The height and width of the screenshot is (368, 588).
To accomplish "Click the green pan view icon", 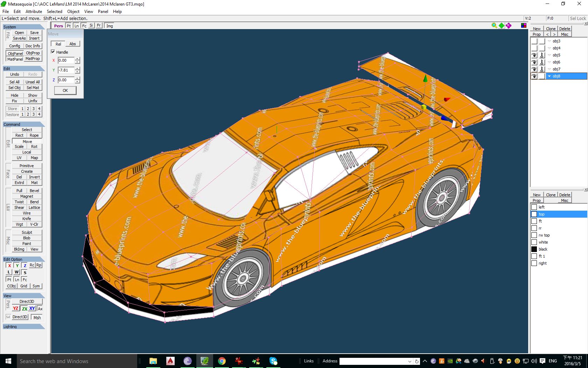I will [502, 26].
